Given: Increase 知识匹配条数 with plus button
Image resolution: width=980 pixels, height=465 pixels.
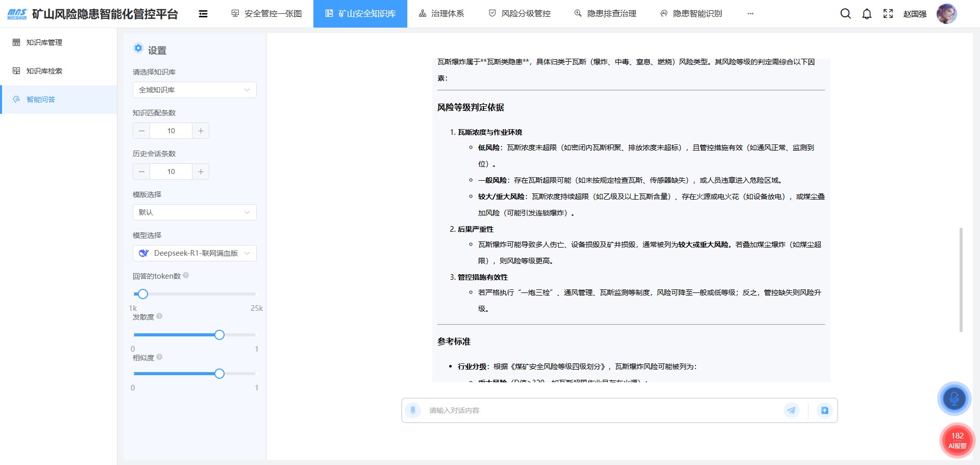Looking at the screenshot, I should point(201,131).
